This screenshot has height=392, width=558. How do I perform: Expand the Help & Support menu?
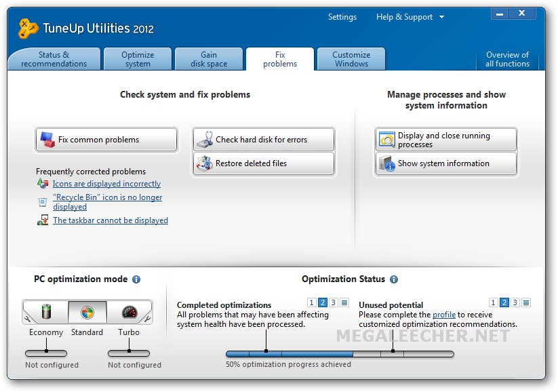[x=410, y=17]
